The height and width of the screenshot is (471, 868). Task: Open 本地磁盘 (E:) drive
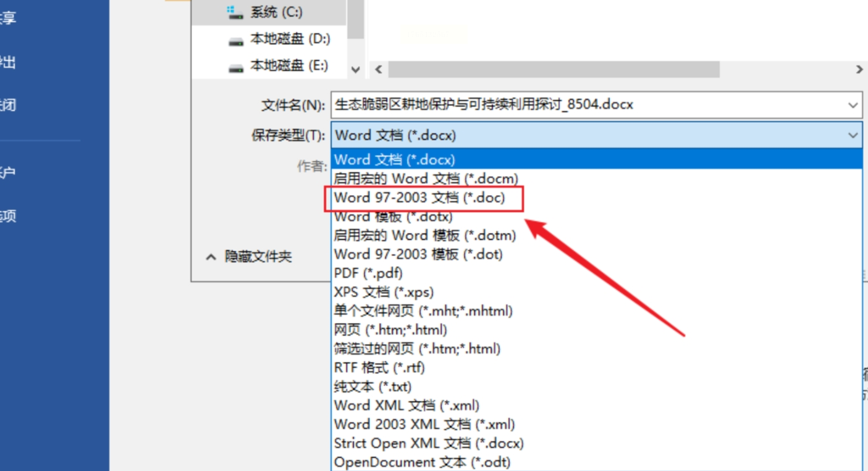(269, 65)
